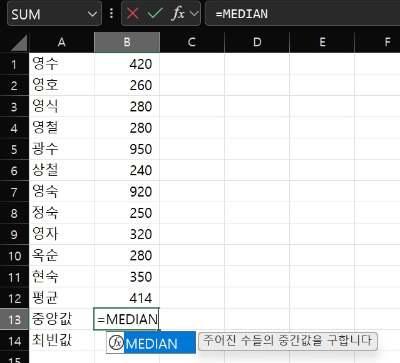Image resolution: width=400 pixels, height=363 pixels.
Task: Click cell containing 영호
Action: pyautogui.click(x=61, y=85)
